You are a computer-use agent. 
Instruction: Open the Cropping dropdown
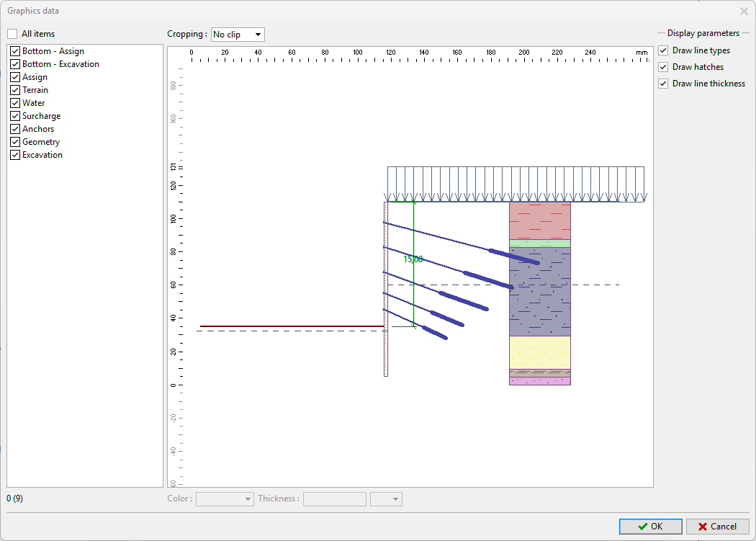238,35
